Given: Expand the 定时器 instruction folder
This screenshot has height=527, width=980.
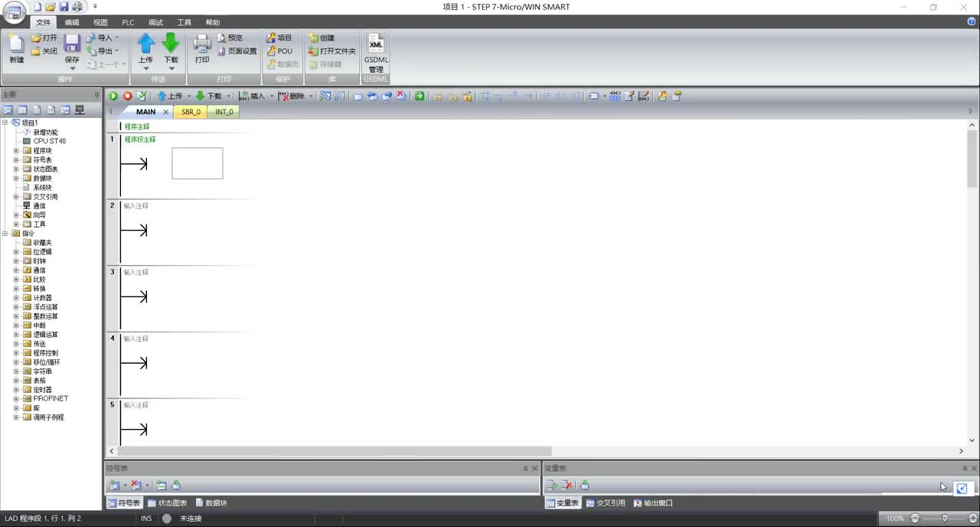Looking at the screenshot, I should coord(16,390).
